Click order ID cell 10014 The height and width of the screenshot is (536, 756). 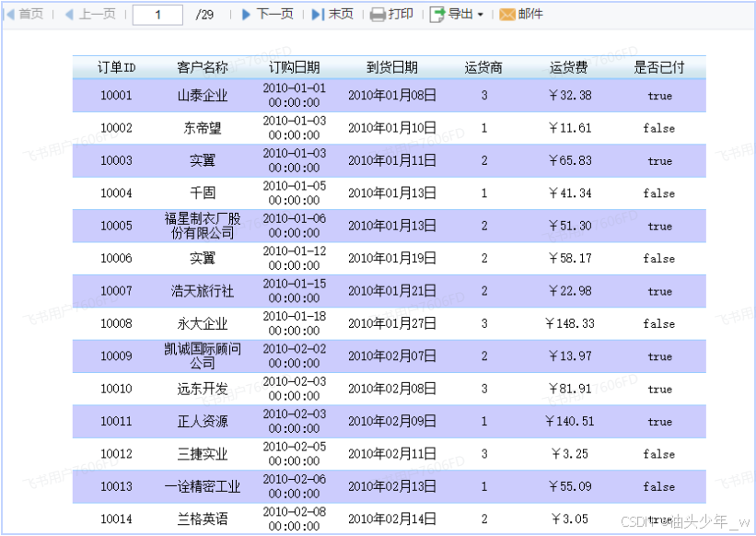click(116, 519)
